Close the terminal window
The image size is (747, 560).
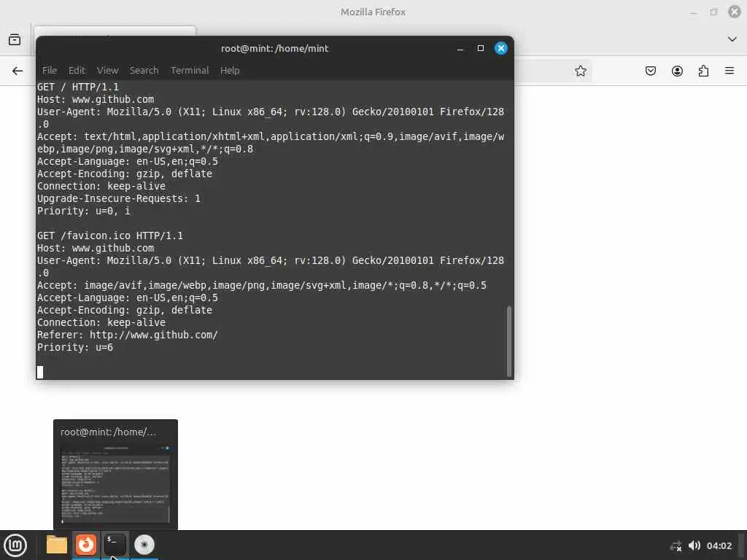[x=501, y=49]
